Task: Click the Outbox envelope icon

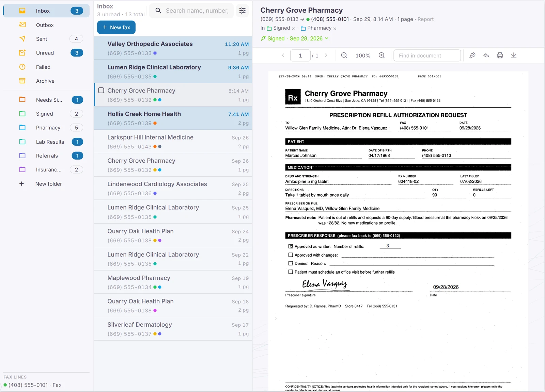Action: click(x=22, y=25)
